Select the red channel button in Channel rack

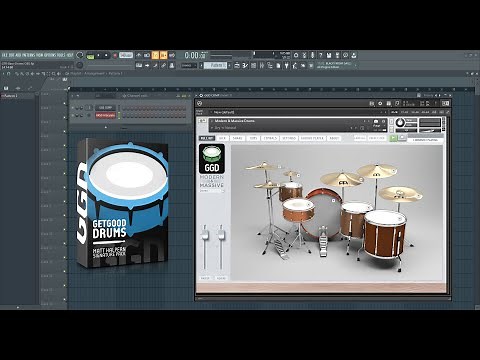(105, 115)
